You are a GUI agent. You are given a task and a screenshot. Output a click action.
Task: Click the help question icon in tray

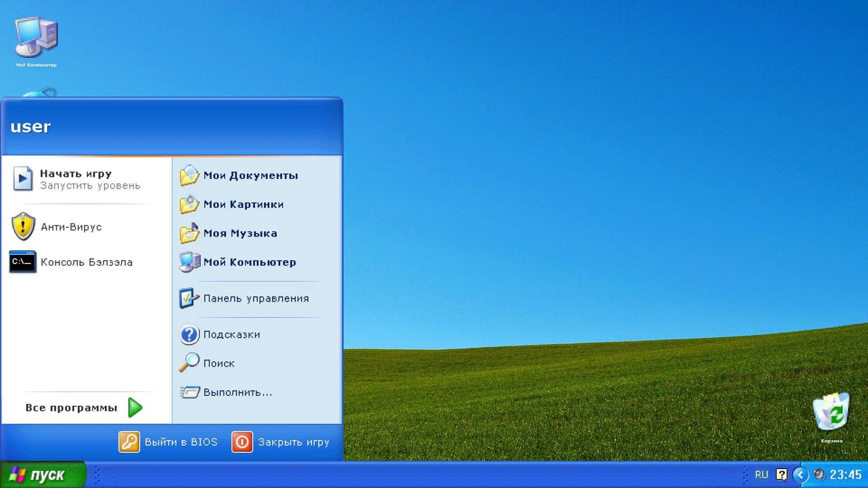pos(782,474)
